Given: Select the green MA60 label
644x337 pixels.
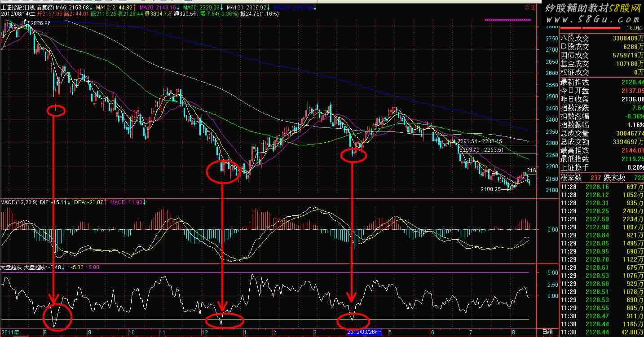Looking at the screenshot, I should pos(205,8).
